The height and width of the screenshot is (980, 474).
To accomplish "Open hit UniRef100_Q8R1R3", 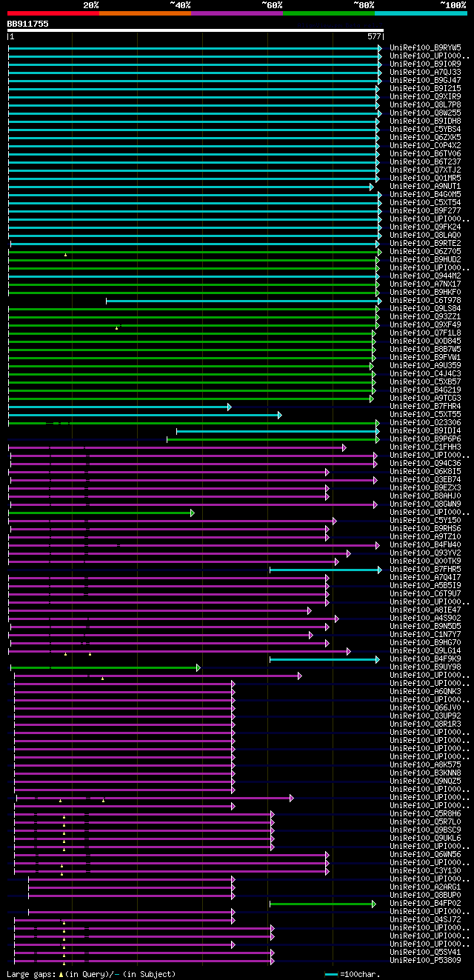I will click(x=425, y=724).
